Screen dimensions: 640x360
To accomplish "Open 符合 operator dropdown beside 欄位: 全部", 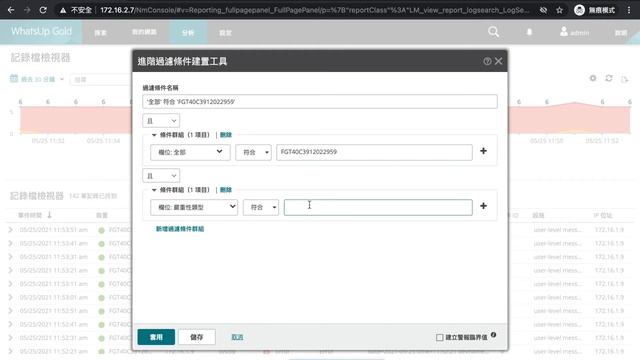I will coord(253,152).
